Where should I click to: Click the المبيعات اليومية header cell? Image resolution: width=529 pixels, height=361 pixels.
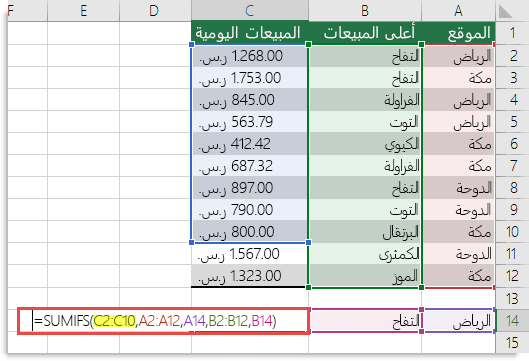click(250, 33)
